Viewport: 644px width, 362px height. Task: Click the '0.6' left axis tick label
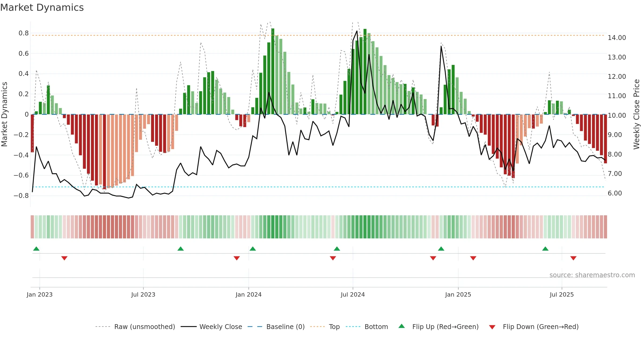[x=24, y=53]
